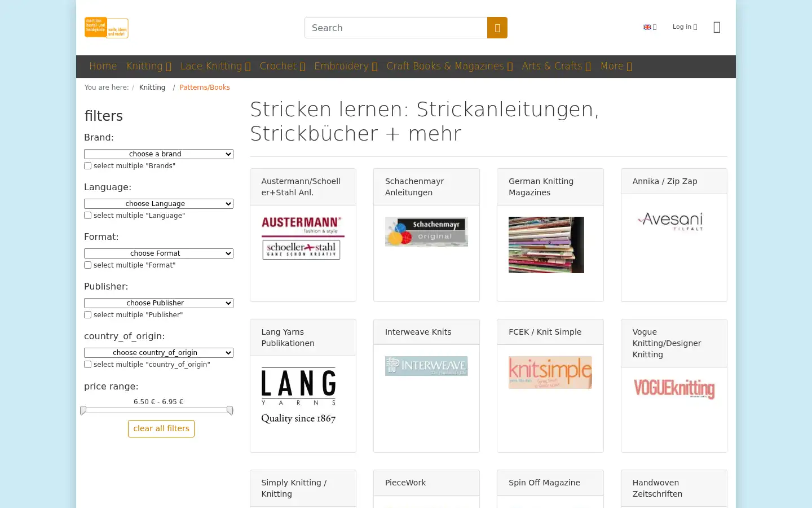This screenshot has height=508, width=812.
Task: Open Annika / Zip Zap category title
Action: pos(665,181)
